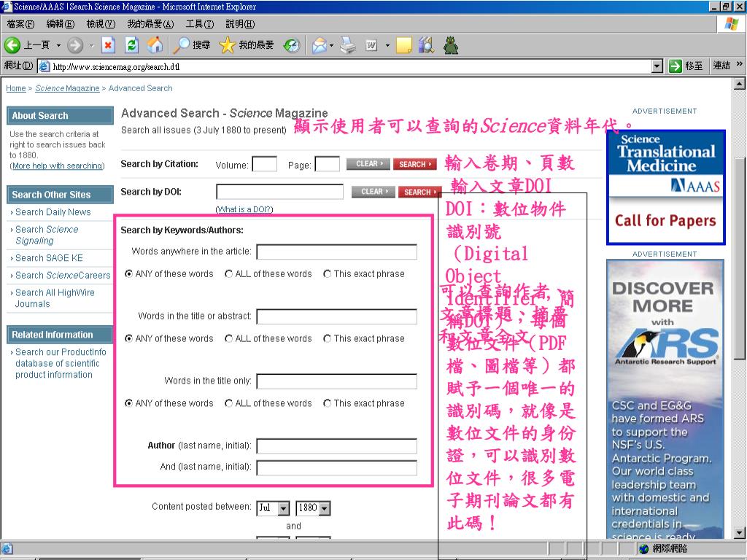Select ALL of these words for title or abstract
Screen dimensions: 747x560
(x=228, y=338)
